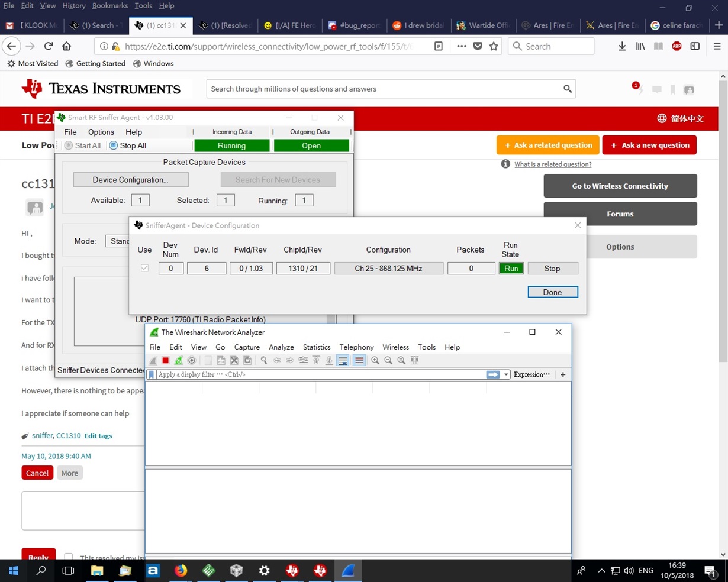728x582 pixels.
Task: Click the green Run state indicator
Action: [x=511, y=269]
